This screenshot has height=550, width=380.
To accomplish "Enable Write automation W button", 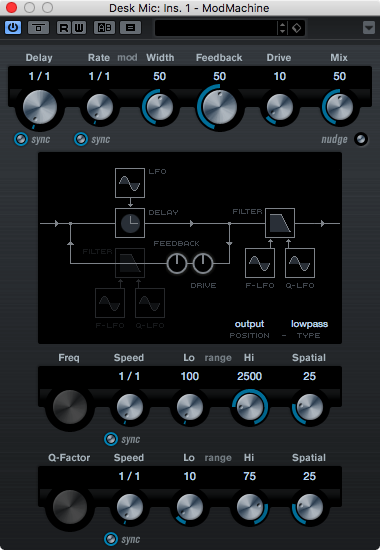I will click(x=79, y=28).
